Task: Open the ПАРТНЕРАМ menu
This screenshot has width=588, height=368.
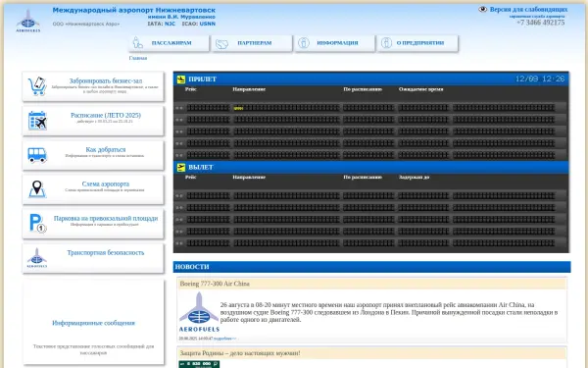Action: (x=252, y=43)
